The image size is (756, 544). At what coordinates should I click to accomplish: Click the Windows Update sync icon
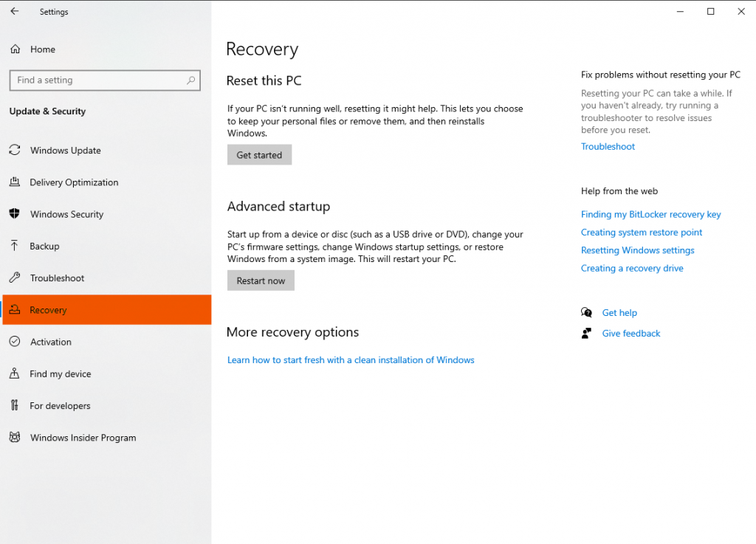click(15, 150)
